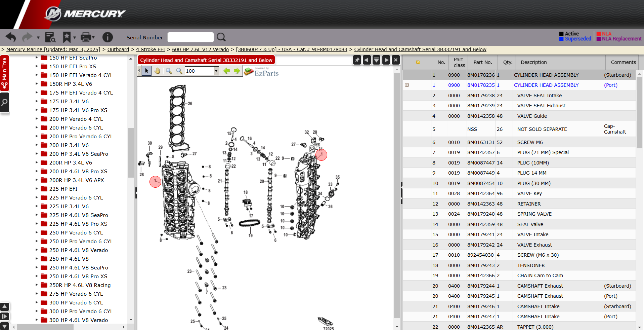This screenshot has width=644, height=330.
Task: Expand the Port Cylinder Head Assembly row plus
Action: (x=407, y=85)
